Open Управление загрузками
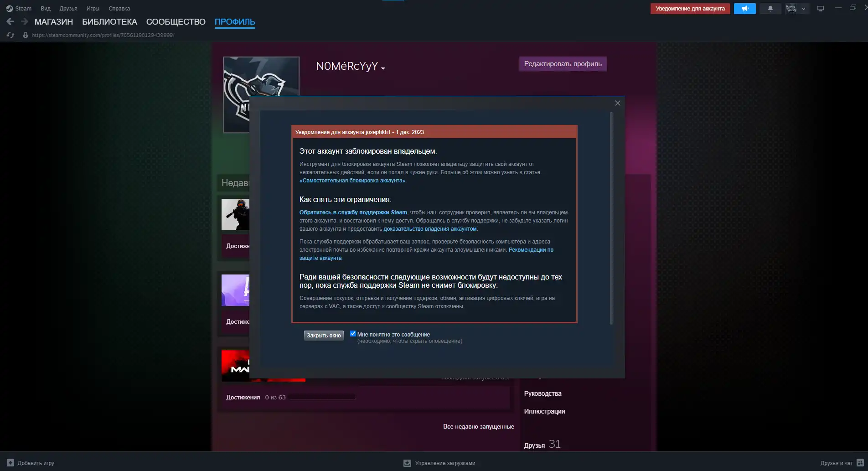 [x=445, y=463]
